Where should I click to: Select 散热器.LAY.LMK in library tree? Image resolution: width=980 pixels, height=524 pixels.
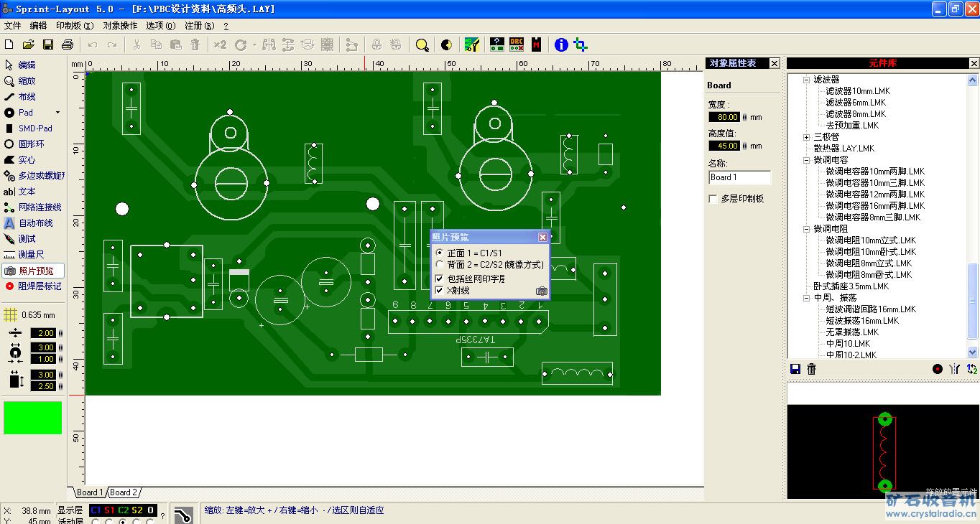[x=844, y=149]
